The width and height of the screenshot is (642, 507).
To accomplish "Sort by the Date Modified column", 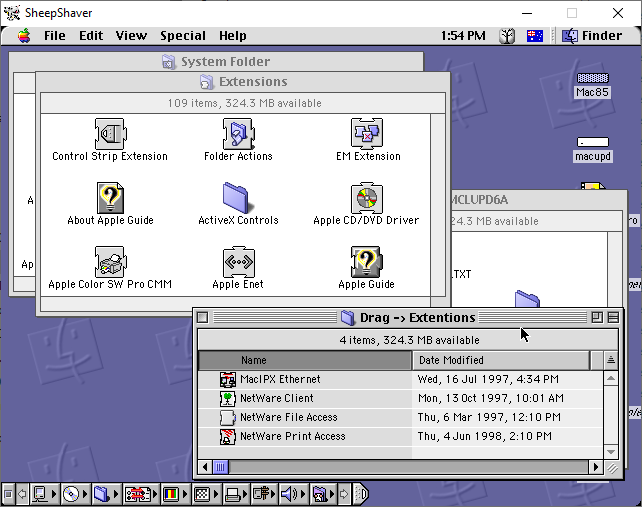I will pos(501,360).
